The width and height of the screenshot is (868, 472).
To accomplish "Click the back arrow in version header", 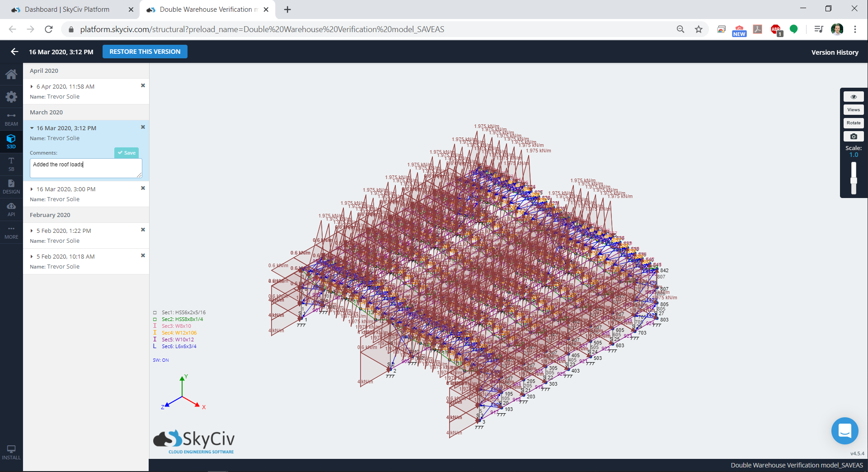I will (x=14, y=52).
